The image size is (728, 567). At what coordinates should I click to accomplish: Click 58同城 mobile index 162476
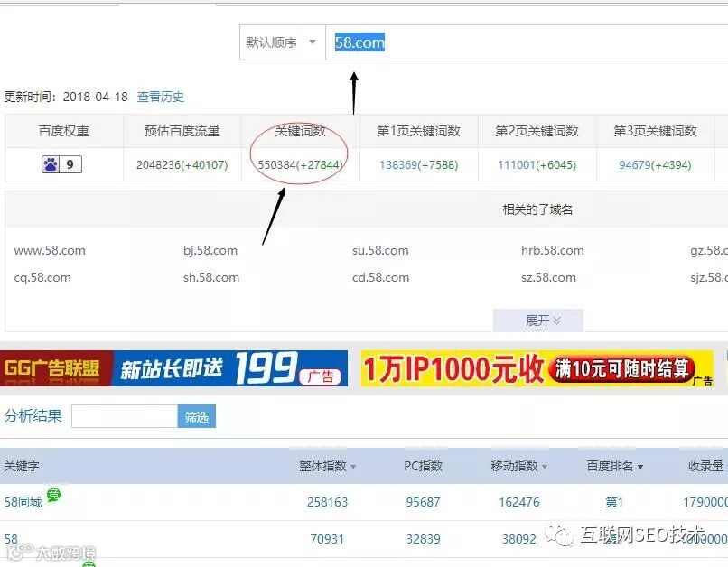(519, 502)
